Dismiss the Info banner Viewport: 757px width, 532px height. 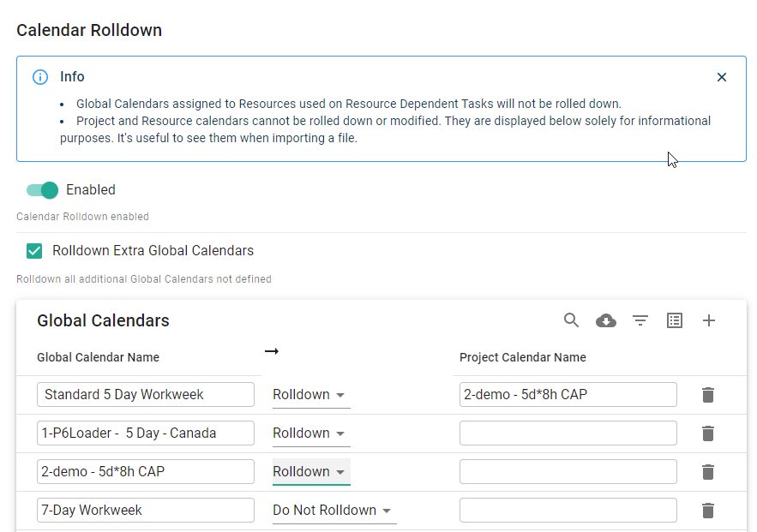click(x=722, y=77)
